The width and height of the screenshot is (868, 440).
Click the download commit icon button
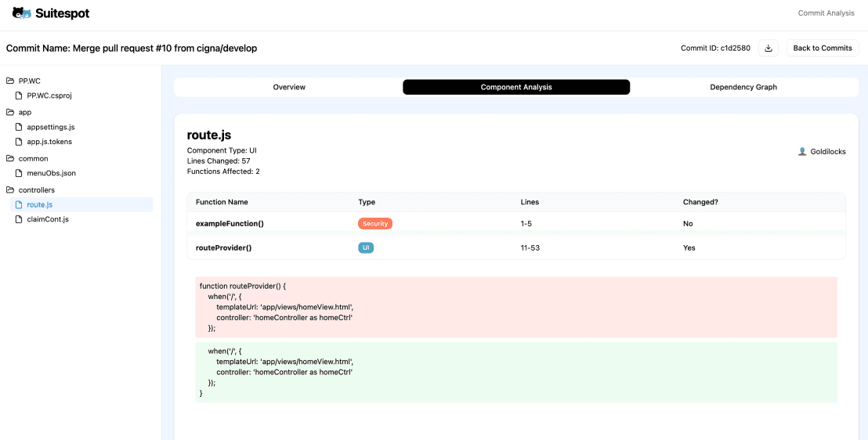[x=769, y=49]
